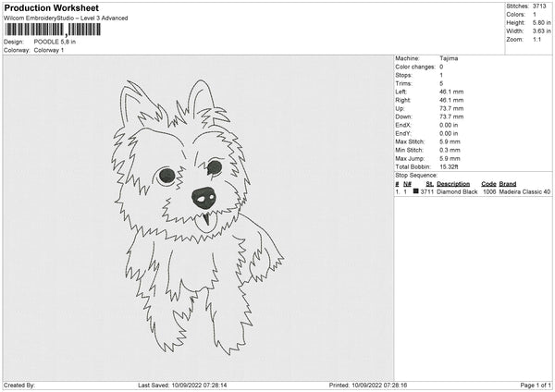
Task: Click the Production Worksheet title
Action: (x=51, y=8)
